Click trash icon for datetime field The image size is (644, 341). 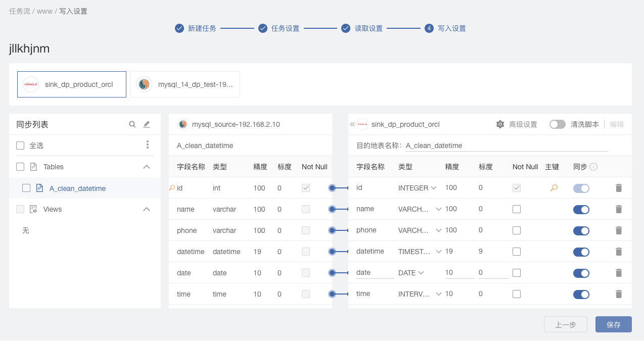pos(618,252)
